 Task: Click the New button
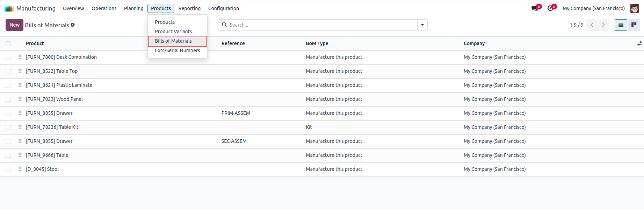point(14,25)
